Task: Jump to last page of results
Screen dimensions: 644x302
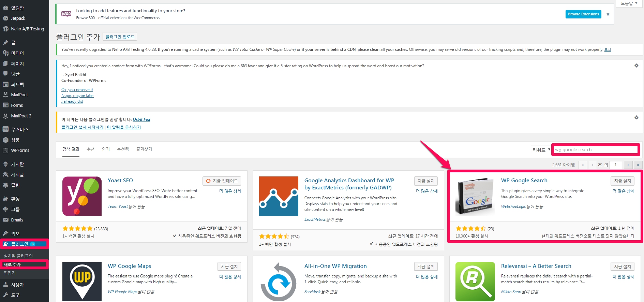Action: (x=638, y=165)
